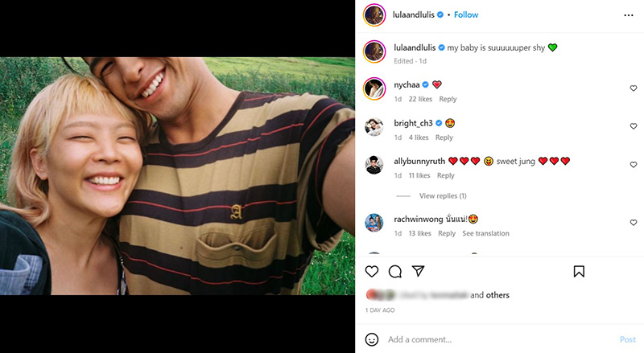Click the Post comment button

click(627, 339)
